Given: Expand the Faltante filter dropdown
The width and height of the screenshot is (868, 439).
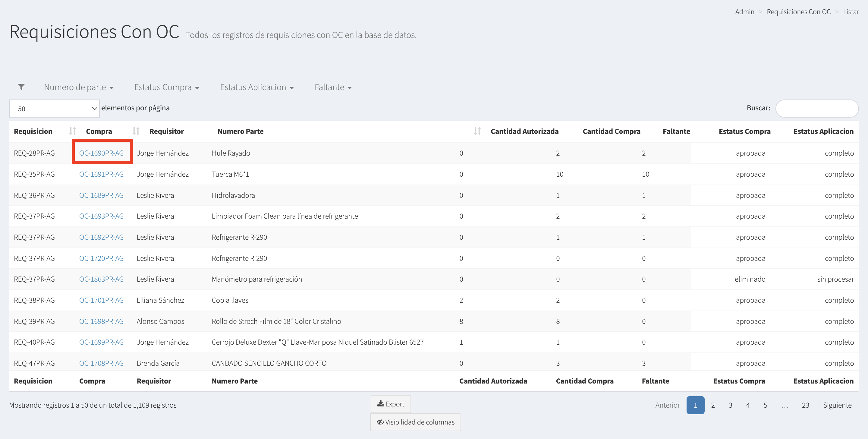Looking at the screenshot, I should 332,87.
